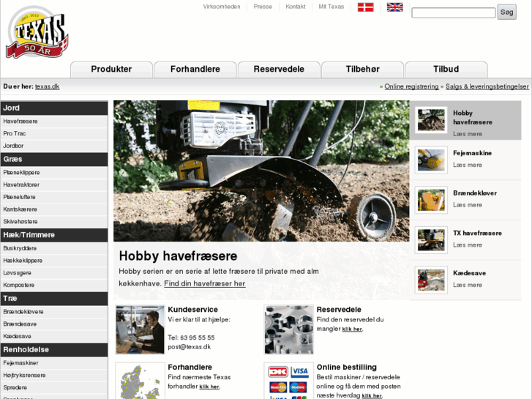Open the Kontakt top menu link

(x=296, y=7)
